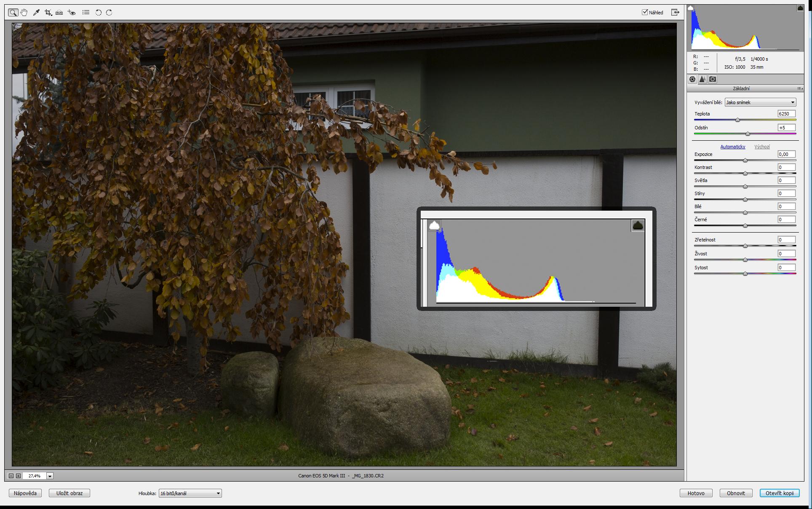The width and height of the screenshot is (812, 509).
Task: Open the Vyvážení bílé dropdown
Action: (760, 102)
